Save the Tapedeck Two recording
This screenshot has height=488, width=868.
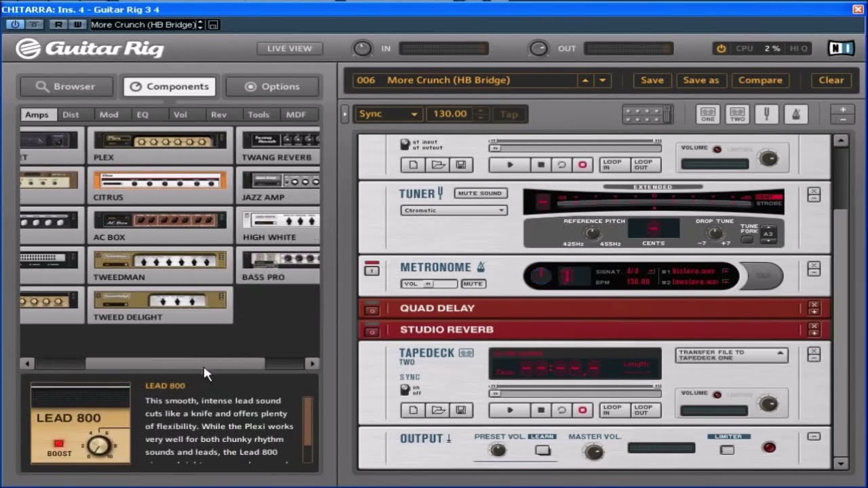(x=460, y=410)
